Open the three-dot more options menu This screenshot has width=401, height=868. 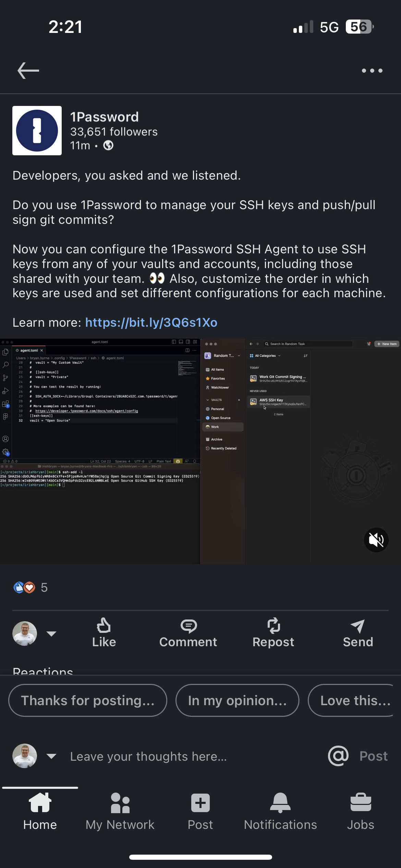[x=372, y=71]
